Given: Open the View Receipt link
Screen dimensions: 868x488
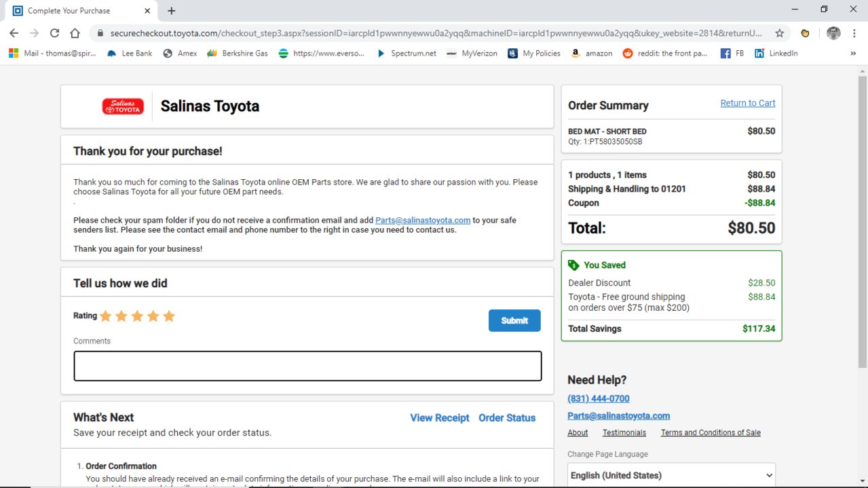Looking at the screenshot, I should [440, 418].
